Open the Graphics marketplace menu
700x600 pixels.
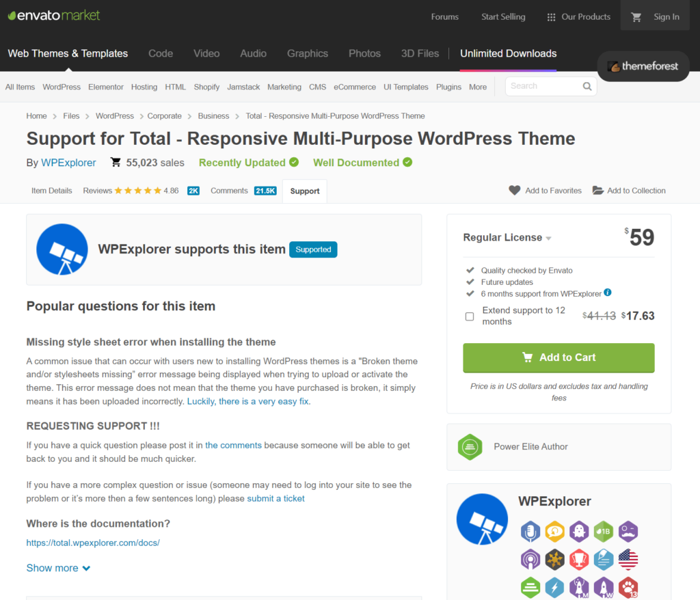point(308,53)
